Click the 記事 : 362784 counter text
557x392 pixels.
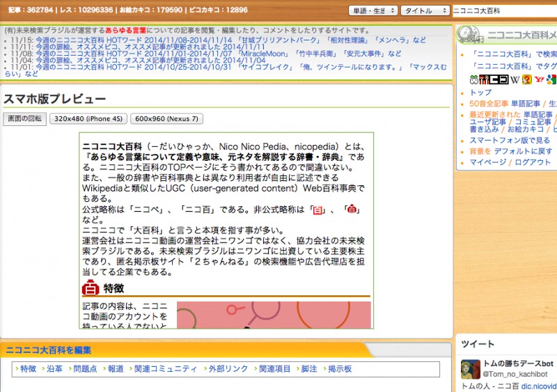[31, 10]
